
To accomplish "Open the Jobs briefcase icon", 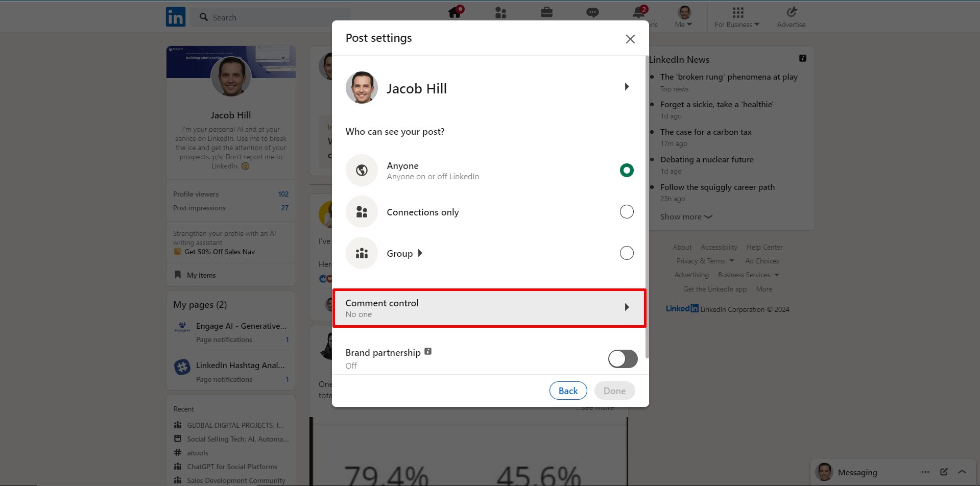I will (x=546, y=12).
